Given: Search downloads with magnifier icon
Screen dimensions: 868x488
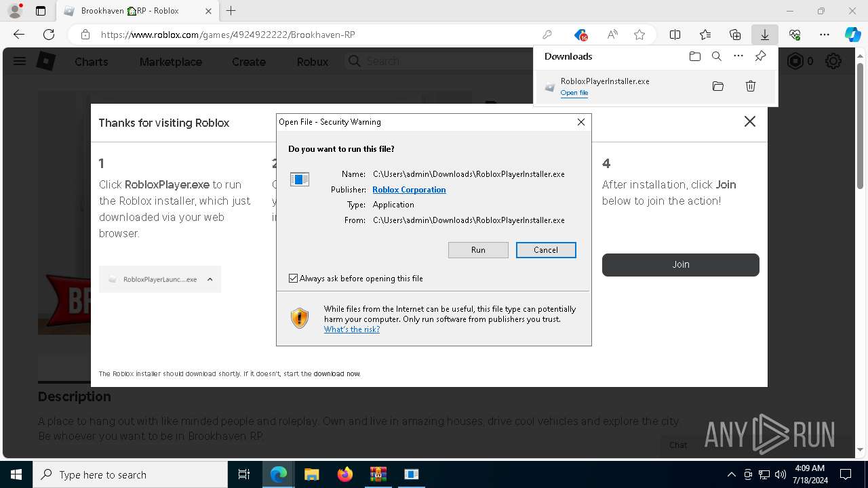Looking at the screenshot, I should coord(716,56).
